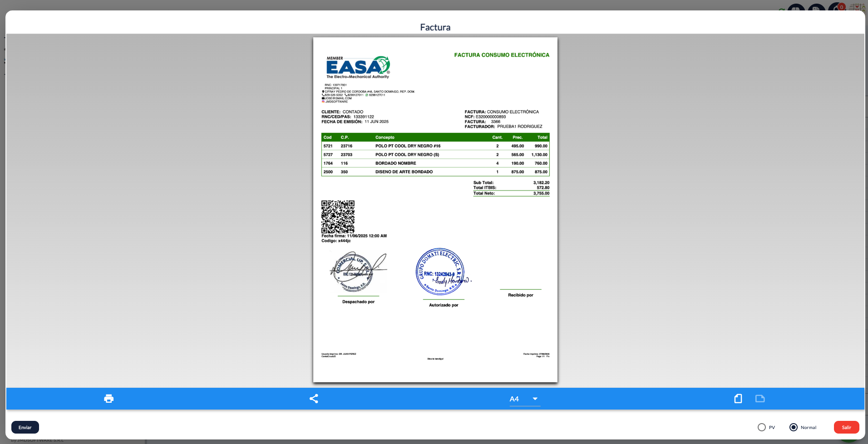The image size is (868, 444).
Task: Click the red Salir button
Action: coord(847,427)
